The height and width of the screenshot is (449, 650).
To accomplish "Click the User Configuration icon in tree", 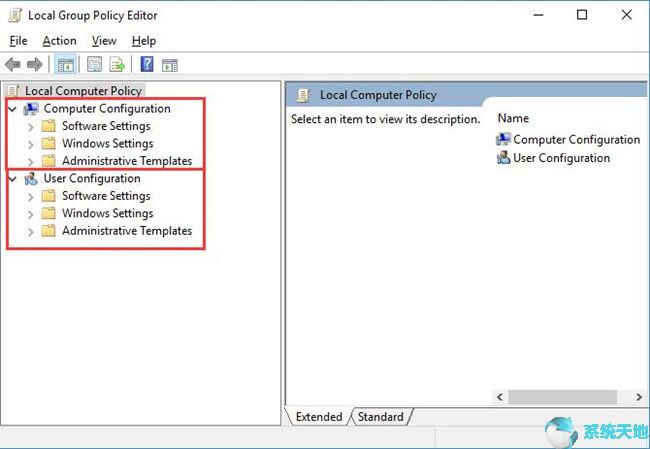I will pos(31,179).
